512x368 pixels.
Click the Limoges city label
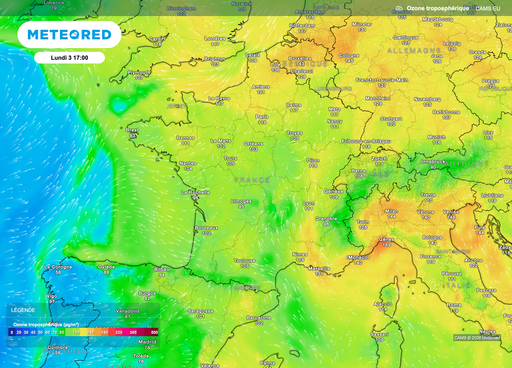click(241, 201)
